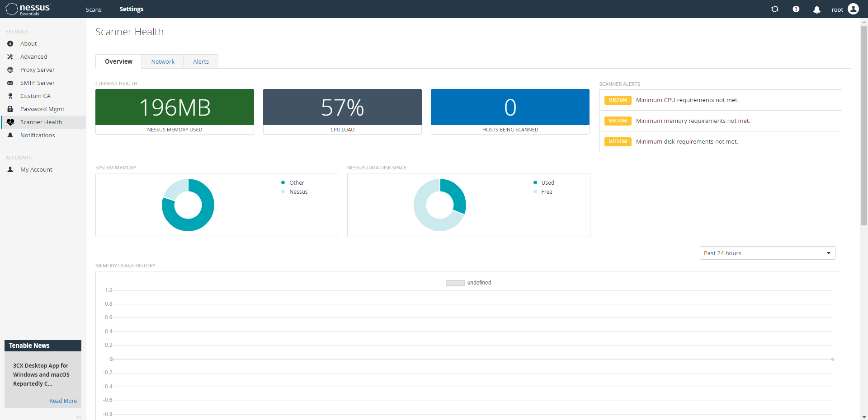
Task: Open the Notifications bell in the sidebar
Action: [x=10, y=135]
